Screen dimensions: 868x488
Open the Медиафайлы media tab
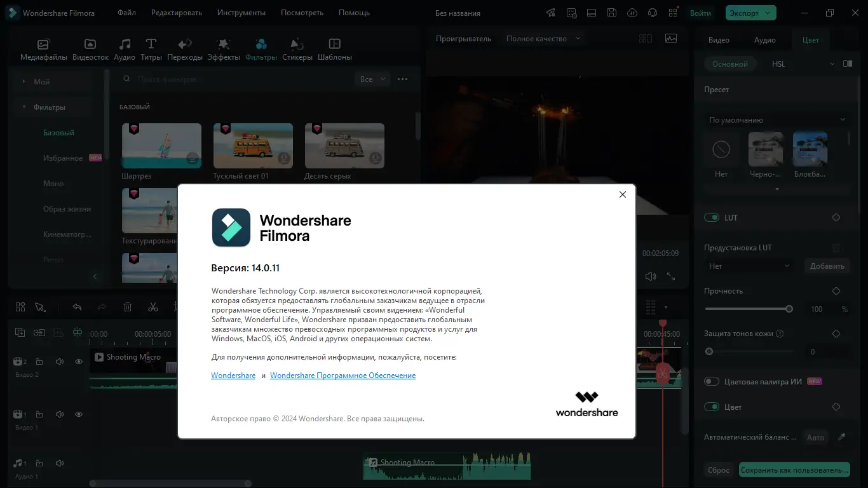point(43,50)
